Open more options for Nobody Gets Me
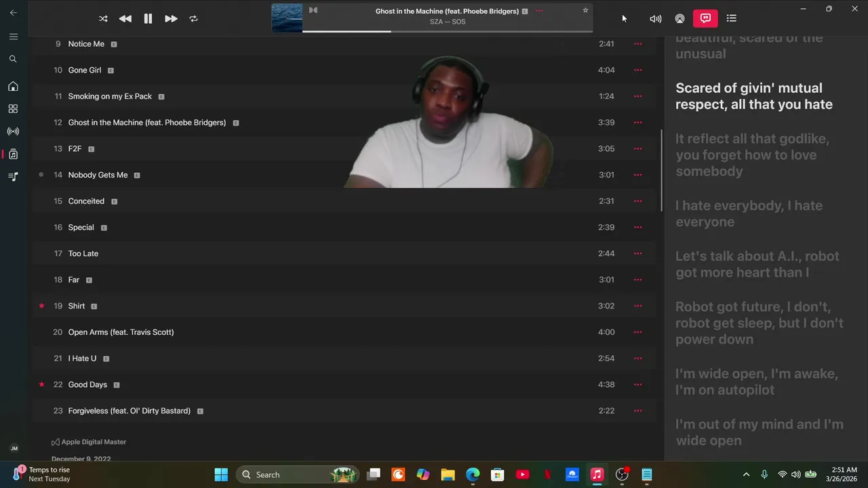The height and width of the screenshot is (488, 868). point(637,175)
